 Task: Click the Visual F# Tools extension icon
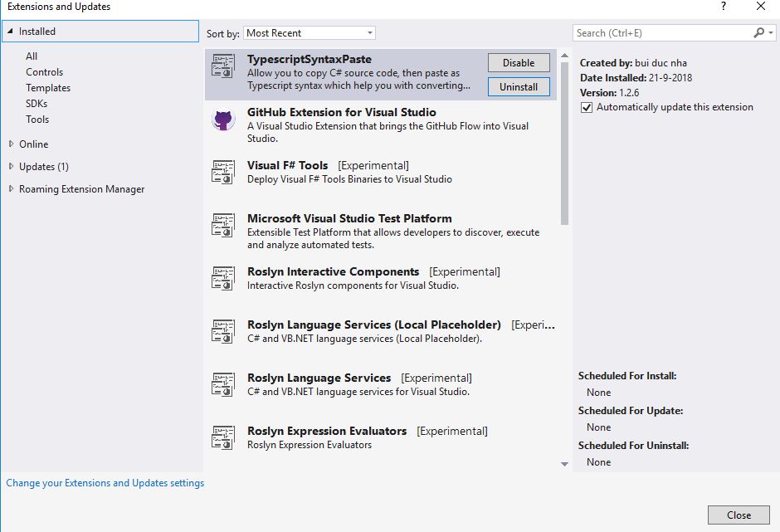click(223, 172)
